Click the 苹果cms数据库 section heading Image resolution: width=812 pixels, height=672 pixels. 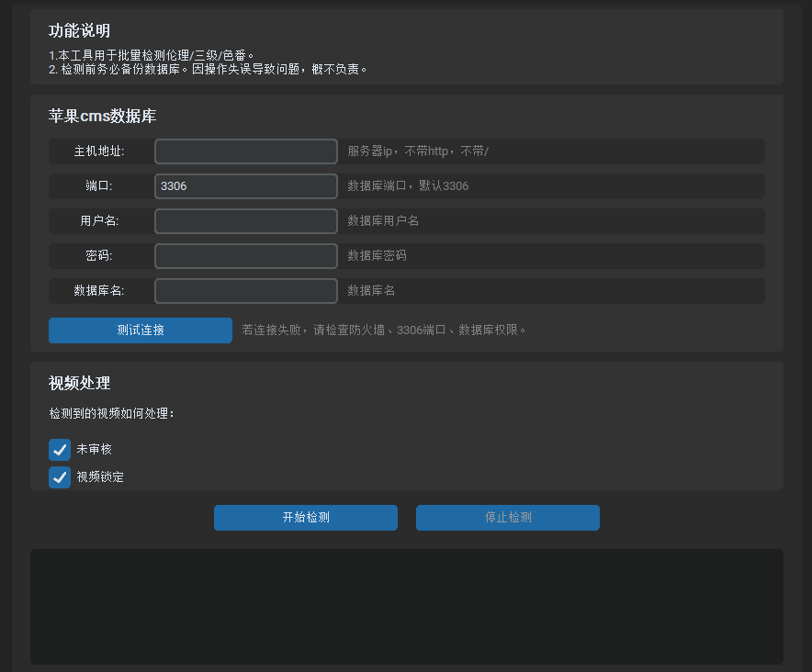(102, 117)
